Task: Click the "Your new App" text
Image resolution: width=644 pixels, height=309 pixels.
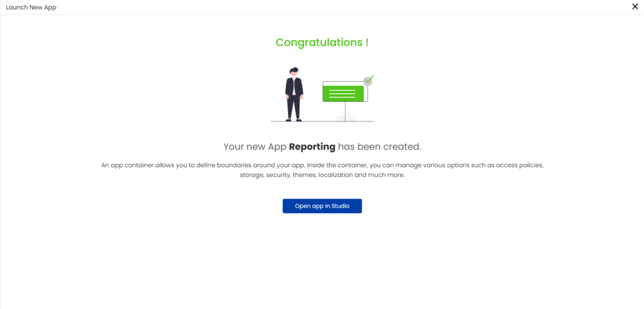Action: point(255,147)
